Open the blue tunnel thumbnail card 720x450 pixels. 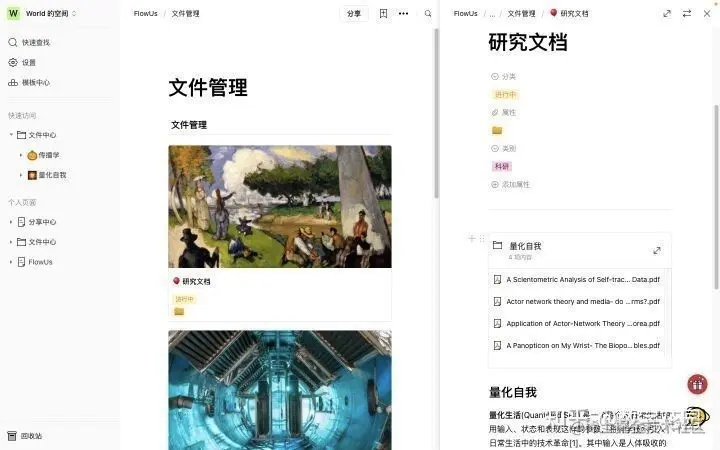[x=280, y=390]
